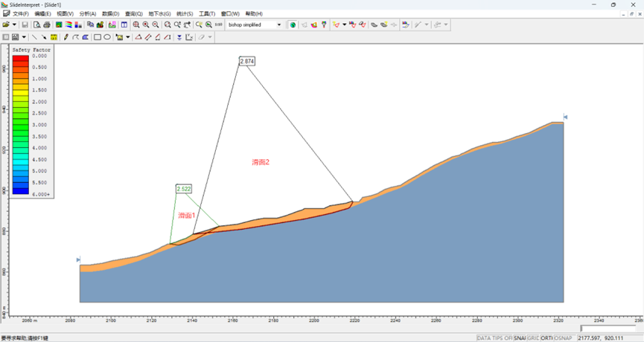
Task: Click the Zoom All crosshair magnifier
Action: click(x=136, y=25)
